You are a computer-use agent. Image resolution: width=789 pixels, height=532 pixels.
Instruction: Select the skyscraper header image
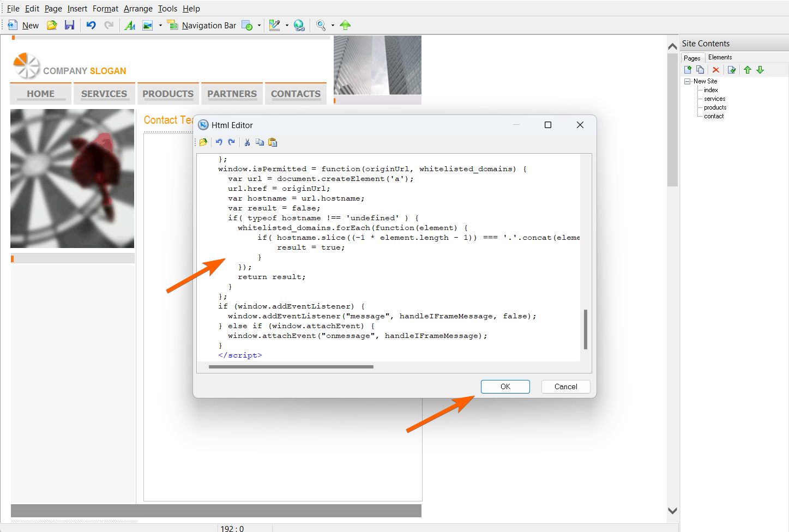[x=377, y=65]
